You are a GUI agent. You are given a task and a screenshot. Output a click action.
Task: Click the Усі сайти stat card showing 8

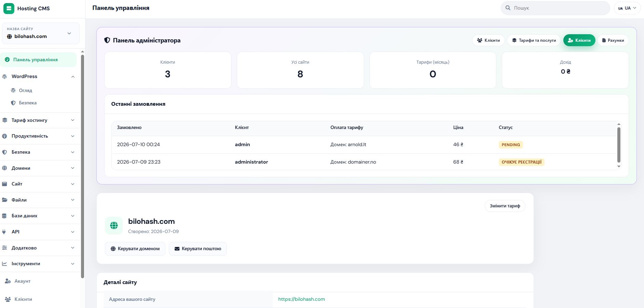point(300,70)
